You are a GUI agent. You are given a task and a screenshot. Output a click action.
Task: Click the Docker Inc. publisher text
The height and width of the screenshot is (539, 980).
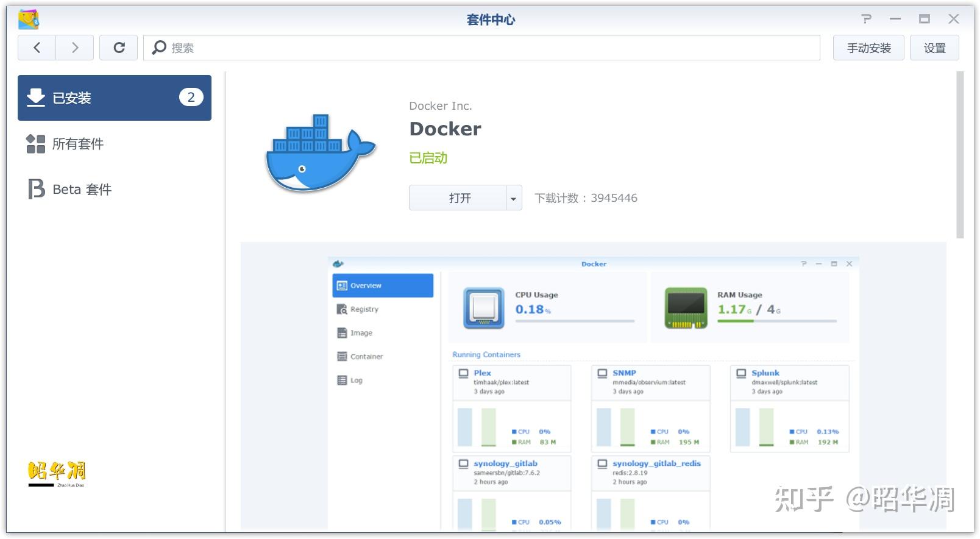coord(441,105)
